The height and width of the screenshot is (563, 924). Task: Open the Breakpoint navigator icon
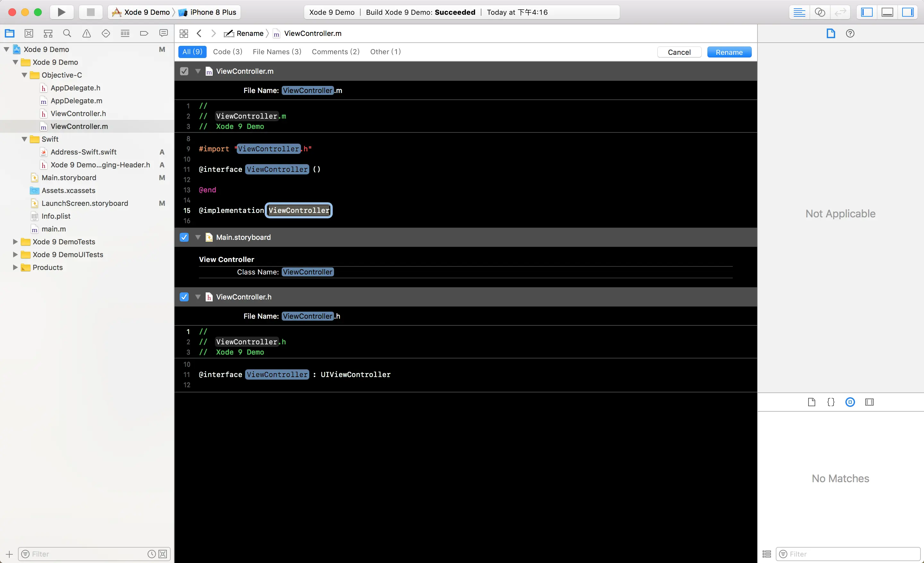(x=144, y=33)
